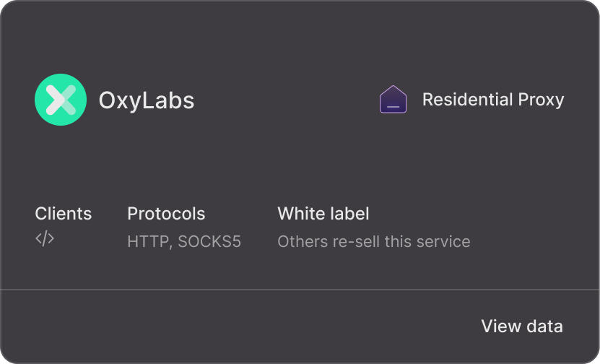Click the left angle bracket of code icon
600x364 pixels.
38,238
